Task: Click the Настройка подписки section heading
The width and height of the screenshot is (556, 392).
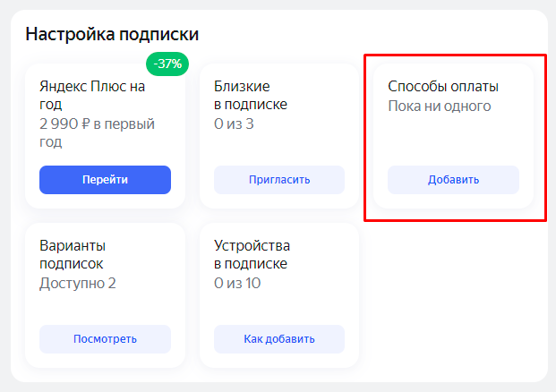Action: 112,35
